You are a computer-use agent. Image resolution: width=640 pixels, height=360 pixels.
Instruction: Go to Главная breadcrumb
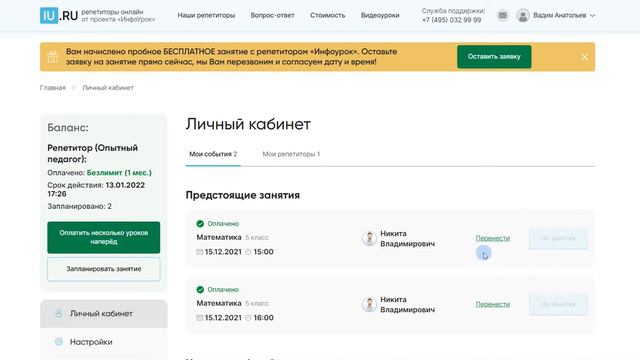[x=53, y=88]
